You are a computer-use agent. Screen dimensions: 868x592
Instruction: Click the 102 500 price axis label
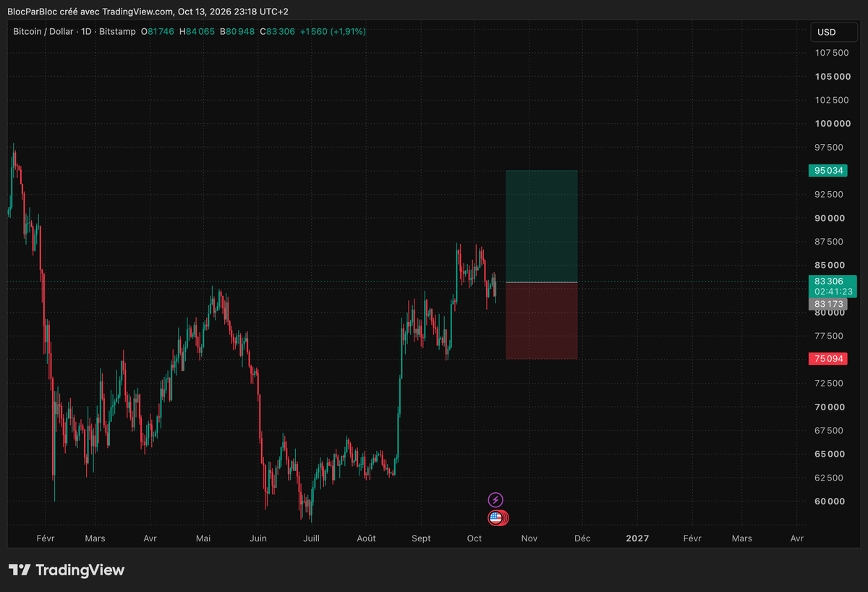(831, 100)
